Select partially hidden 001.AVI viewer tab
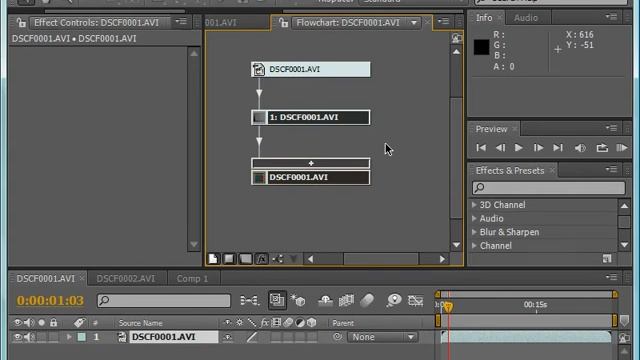 [x=220, y=23]
